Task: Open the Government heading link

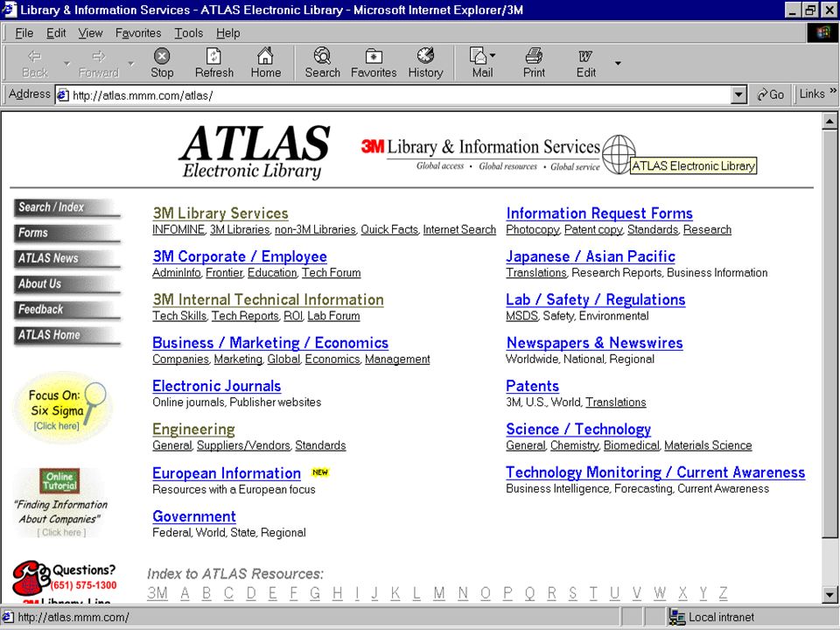Action: click(x=194, y=516)
